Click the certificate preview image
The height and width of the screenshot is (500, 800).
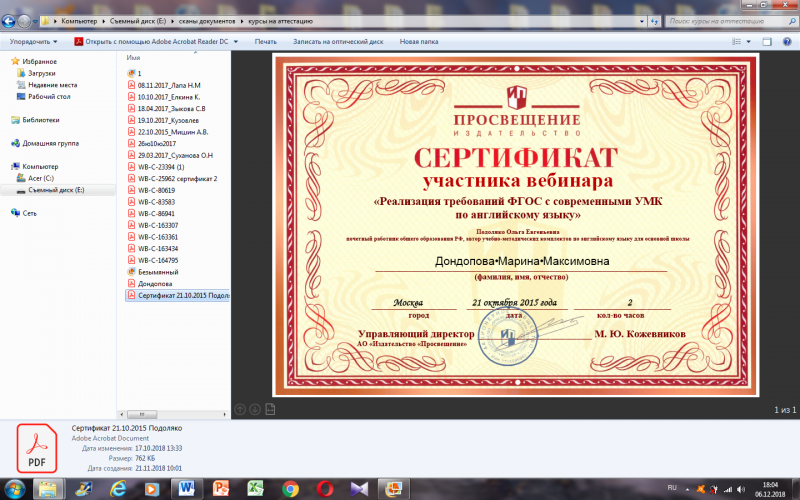(x=516, y=224)
